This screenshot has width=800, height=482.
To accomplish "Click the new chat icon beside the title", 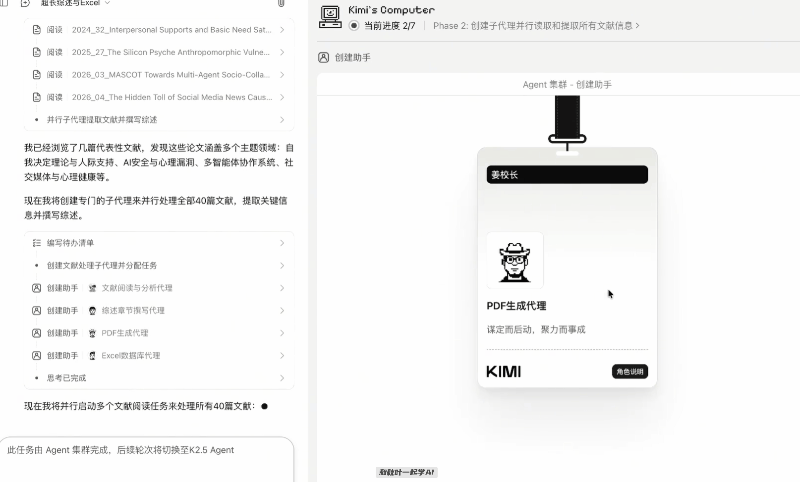I will point(26,4).
